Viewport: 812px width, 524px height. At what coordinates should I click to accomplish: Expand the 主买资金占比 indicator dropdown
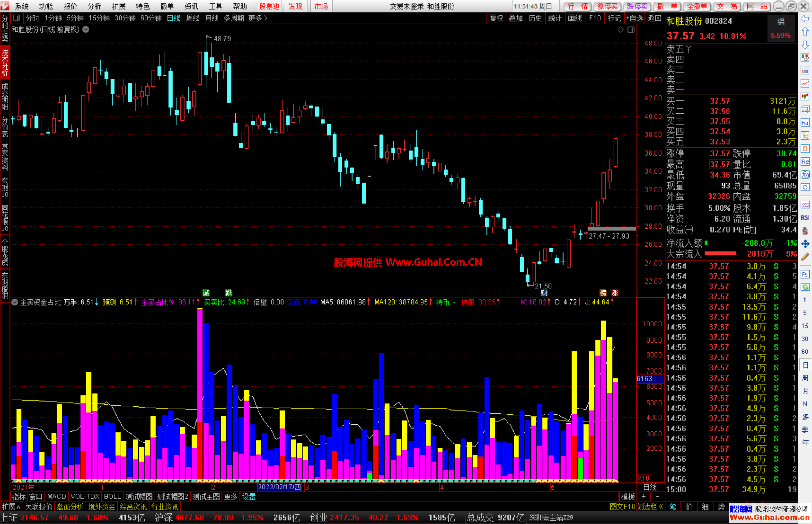[15, 302]
